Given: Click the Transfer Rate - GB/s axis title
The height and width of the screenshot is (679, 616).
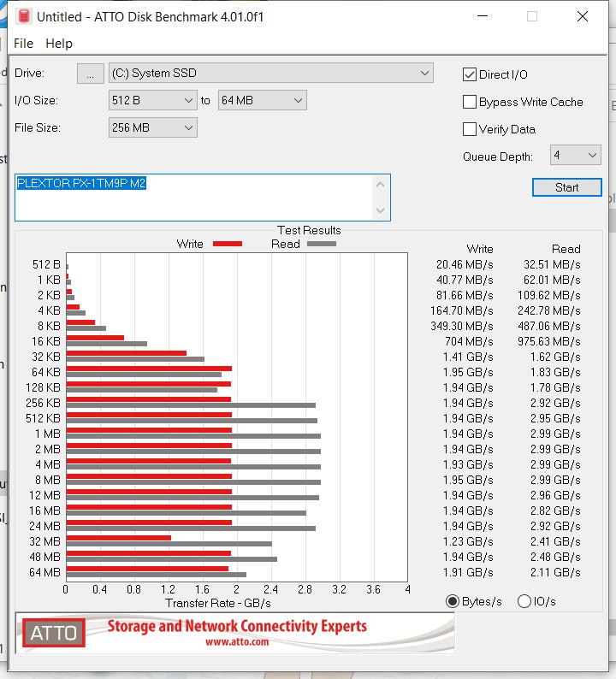Looking at the screenshot, I should tap(218, 603).
